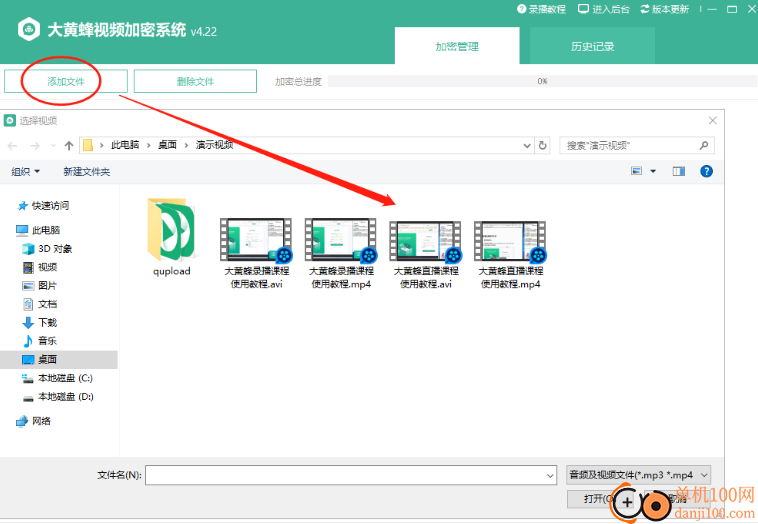Expand the 文件名 dropdown arrow

tap(550, 476)
